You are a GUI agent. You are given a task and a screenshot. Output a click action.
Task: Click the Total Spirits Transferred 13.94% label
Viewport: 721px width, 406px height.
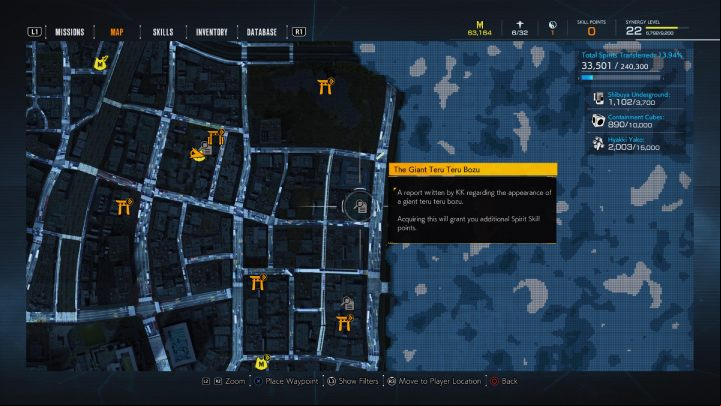coord(632,55)
